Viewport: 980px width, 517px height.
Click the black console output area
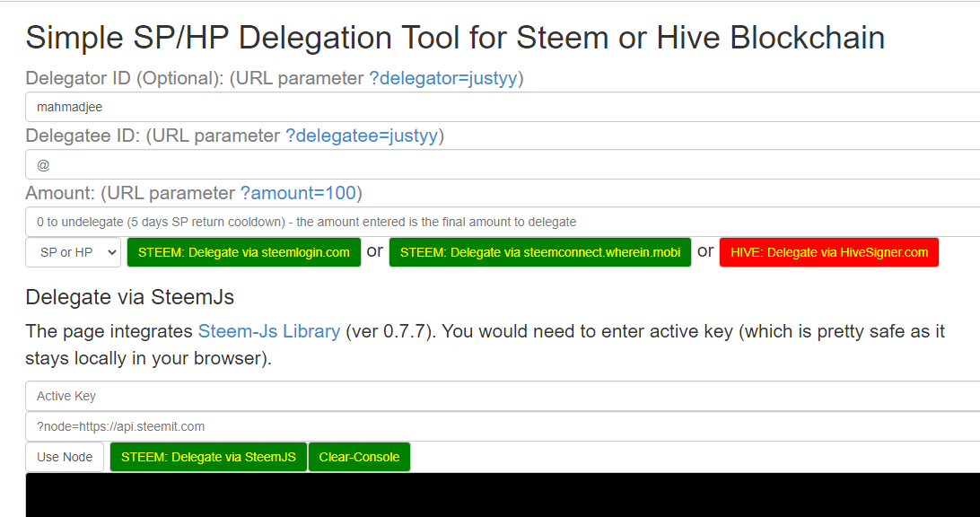coord(503,495)
